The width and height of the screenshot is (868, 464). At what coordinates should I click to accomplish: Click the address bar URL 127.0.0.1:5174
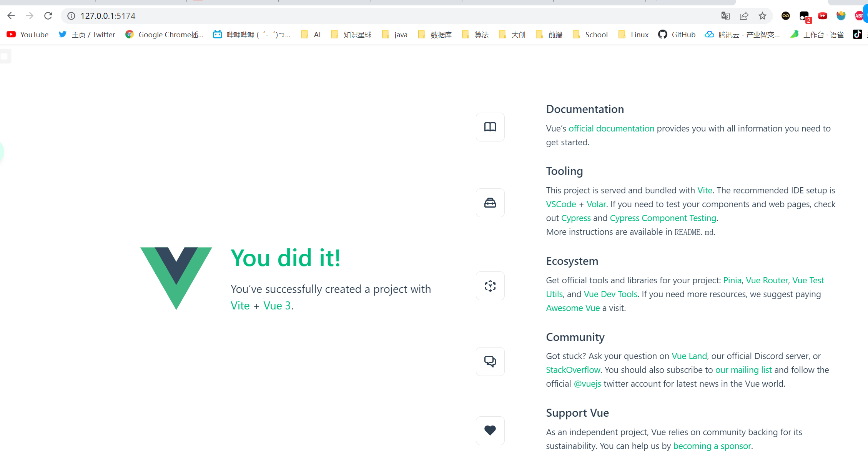[108, 16]
